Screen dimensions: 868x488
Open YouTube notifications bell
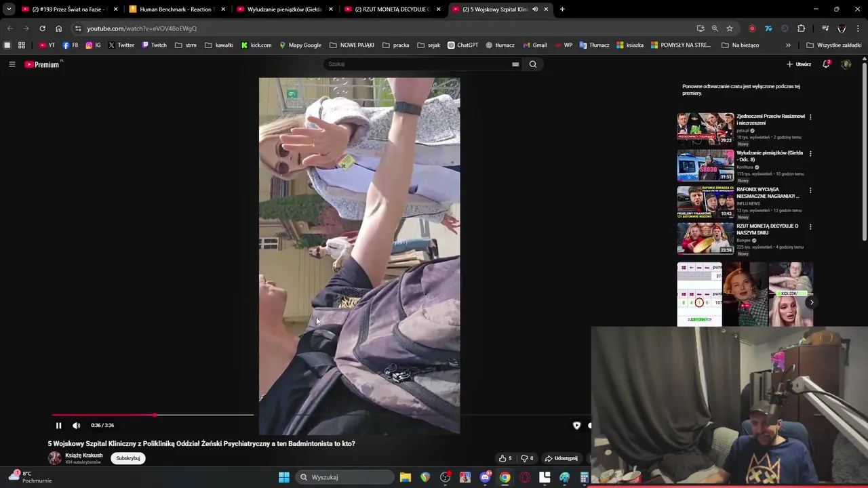coord(826,64)
